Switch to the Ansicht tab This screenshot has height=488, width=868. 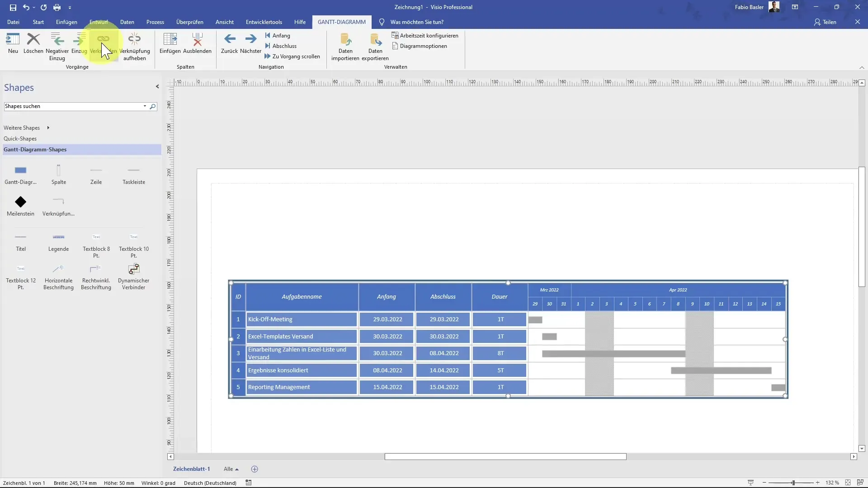(225, 22)
